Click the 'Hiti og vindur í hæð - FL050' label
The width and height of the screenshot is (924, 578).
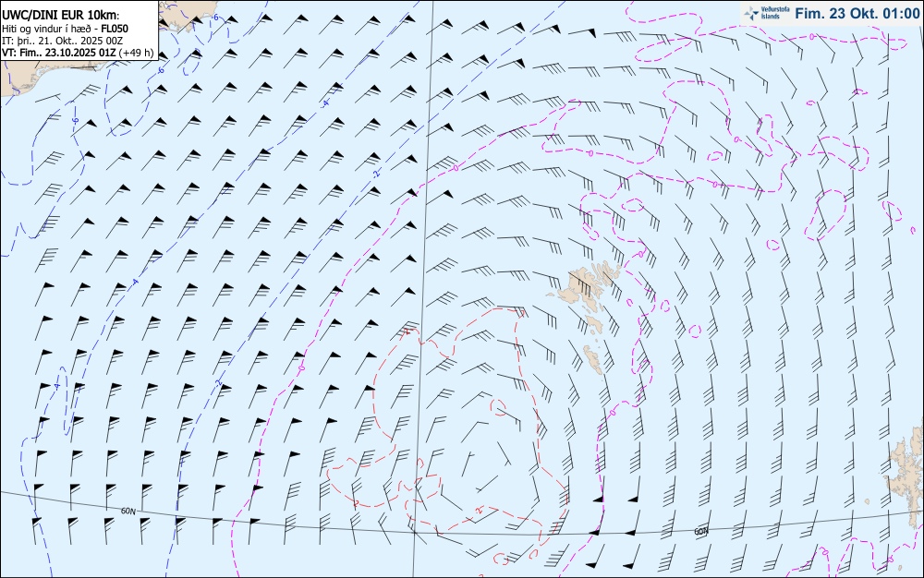pyautogui.click(x=65, y=29)
